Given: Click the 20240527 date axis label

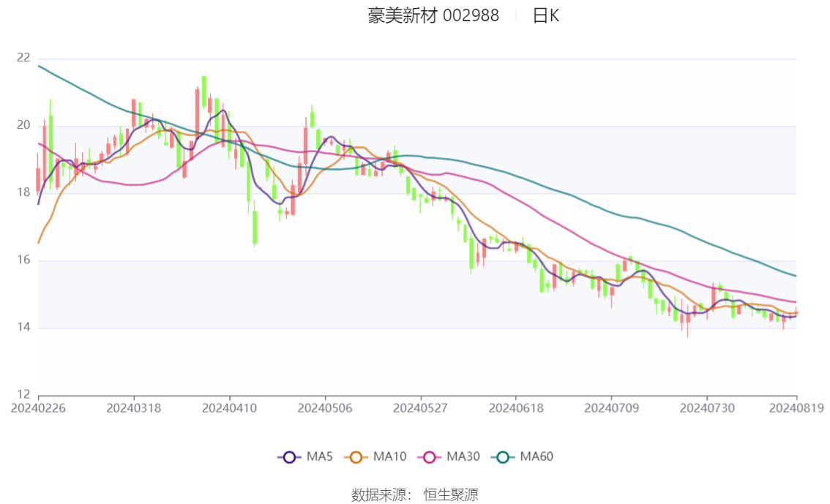Looking at the screenshot, I should pyautogui.click(x=420, y=408).
